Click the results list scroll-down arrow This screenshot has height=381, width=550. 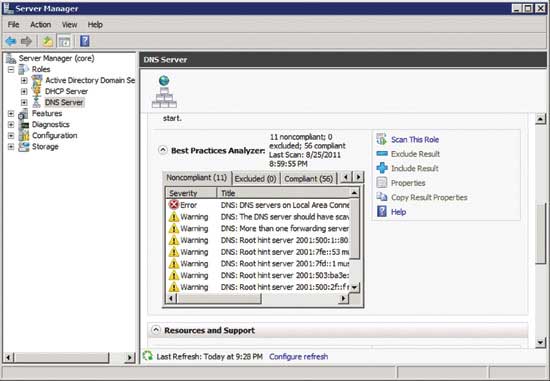coord(355,287)
